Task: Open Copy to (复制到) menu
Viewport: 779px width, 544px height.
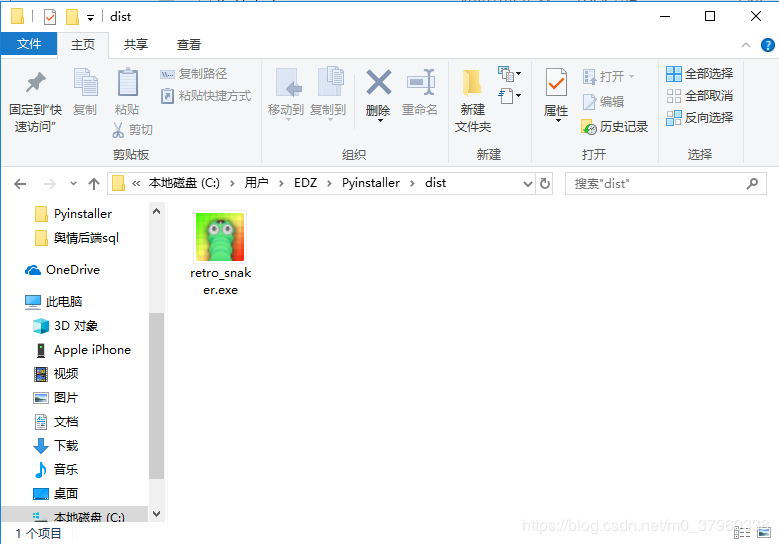Action: (x=328, y=94)
